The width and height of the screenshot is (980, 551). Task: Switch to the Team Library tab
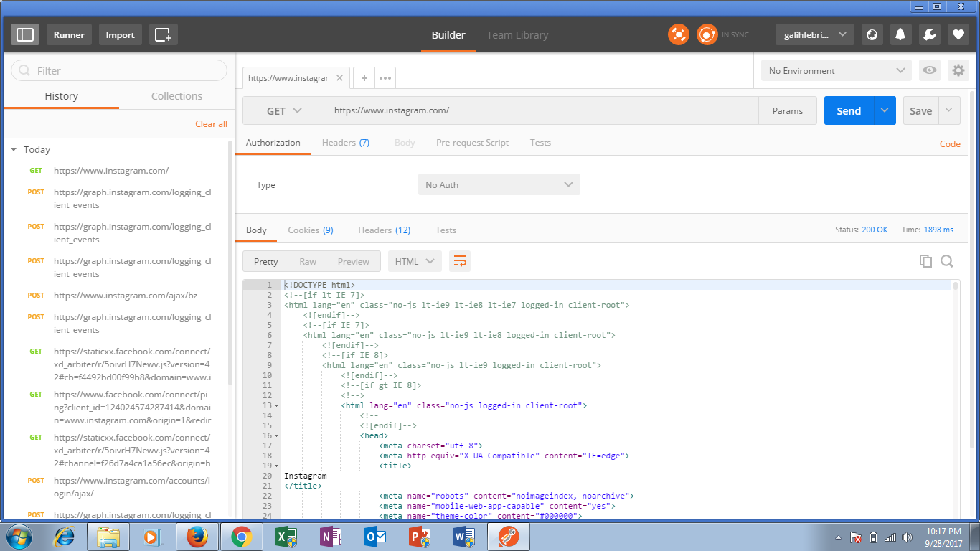[517, 34]
